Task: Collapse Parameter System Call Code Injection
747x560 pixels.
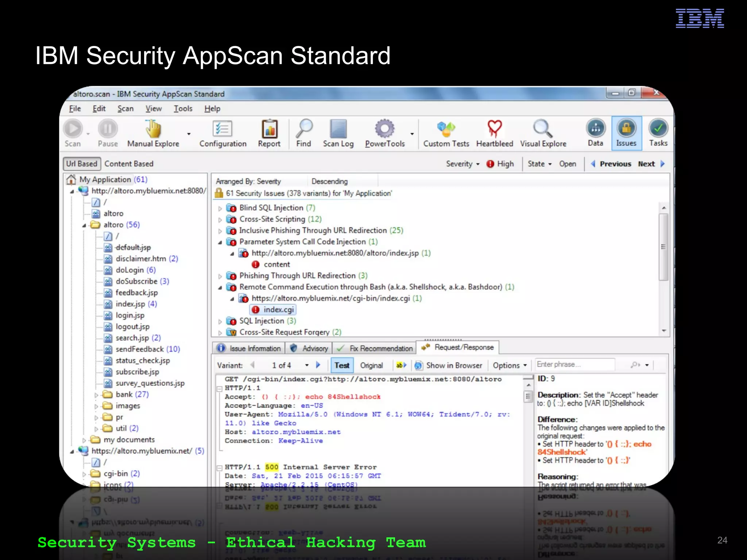Action: point(220,242)
